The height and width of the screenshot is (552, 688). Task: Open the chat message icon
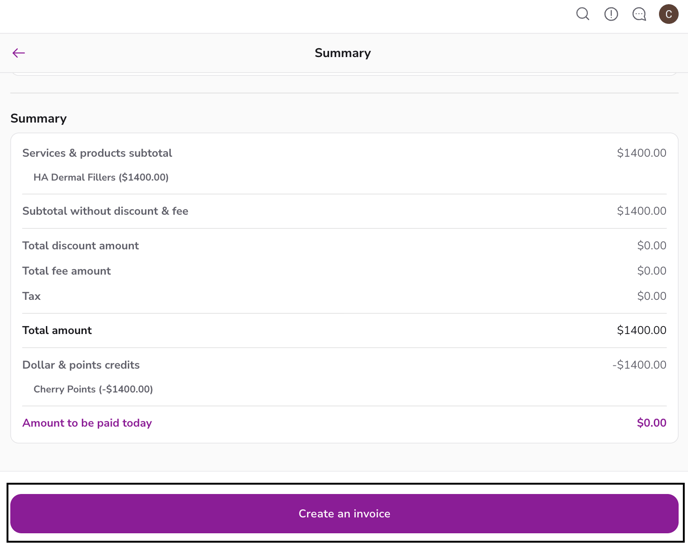click(x=639, y=14)
